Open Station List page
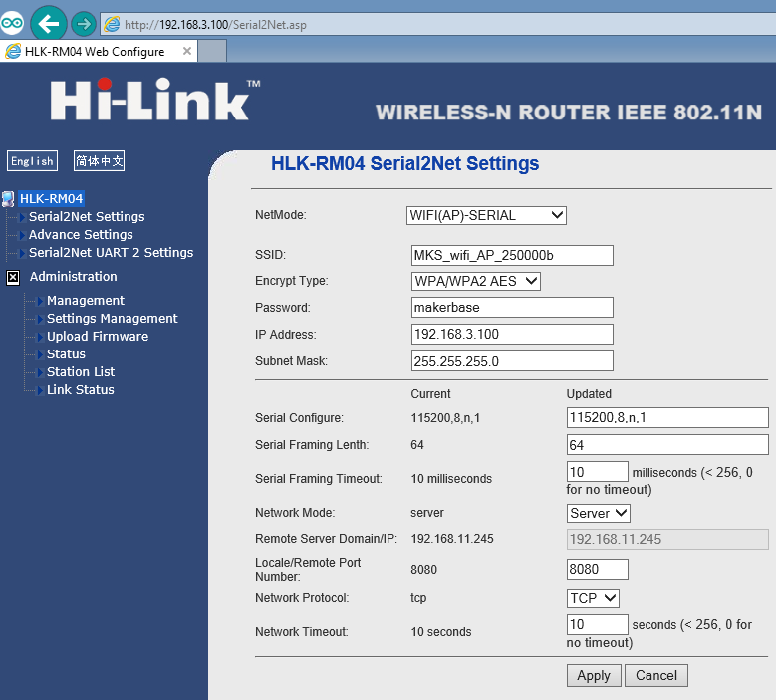The width and height of the screenshot is (776, 700). coord(80,372)
